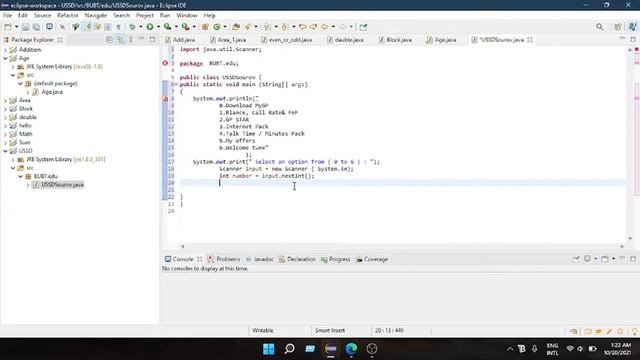This screenshot has height=360, width=640.
Task: Open the Problems tab
Action: [224, 259]
